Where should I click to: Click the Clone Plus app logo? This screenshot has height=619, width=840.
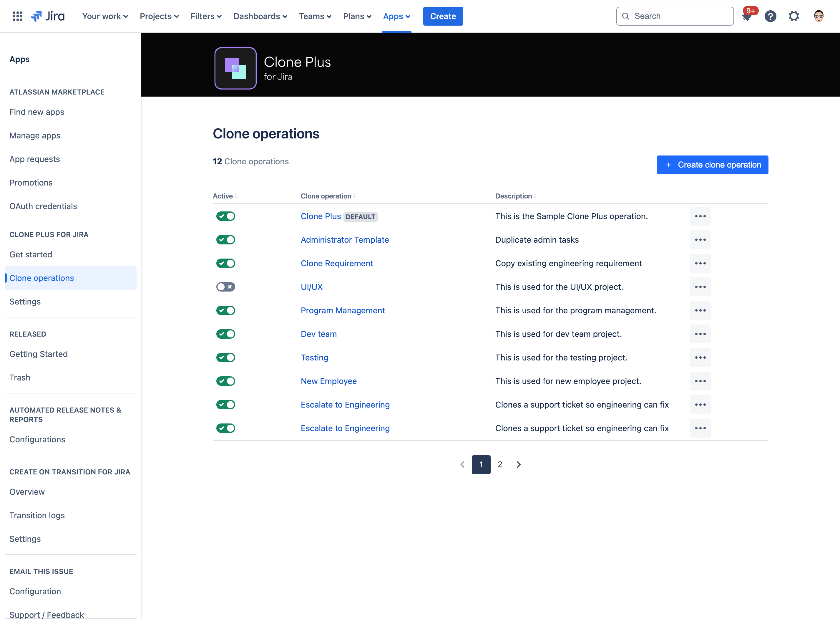235,68
